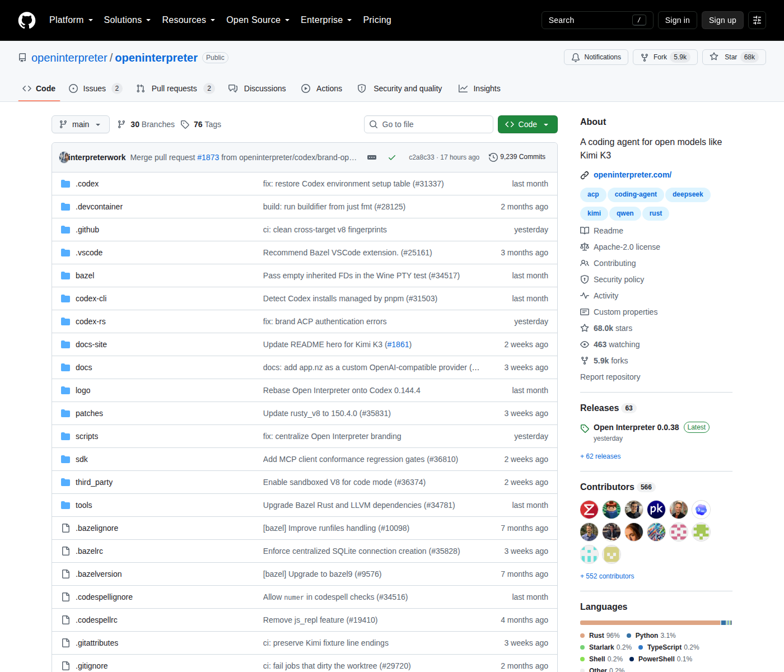Open the + 552 contributors link
This screenshot has height=672, width=784.
coord(607,576)
